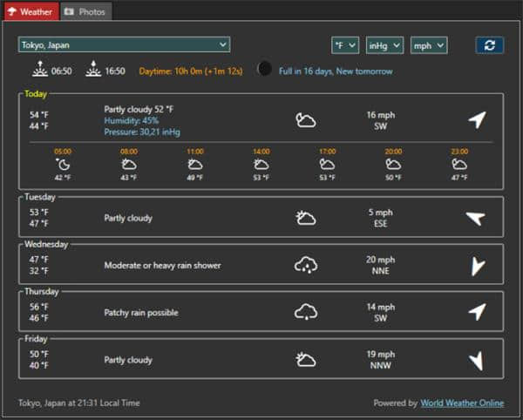523x420 pixels.
Task: Click Today's SW wind direction arrow
Action: click(x=476, y=119)
